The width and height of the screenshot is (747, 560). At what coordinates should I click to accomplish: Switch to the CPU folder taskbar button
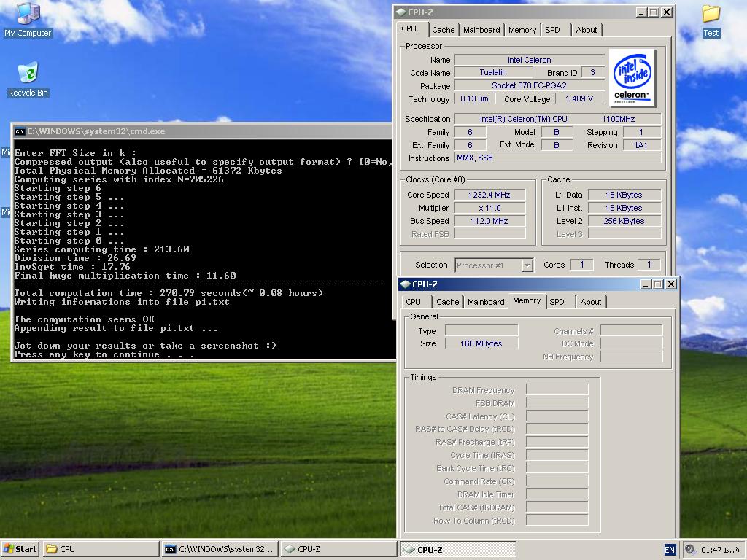[101, 549]
